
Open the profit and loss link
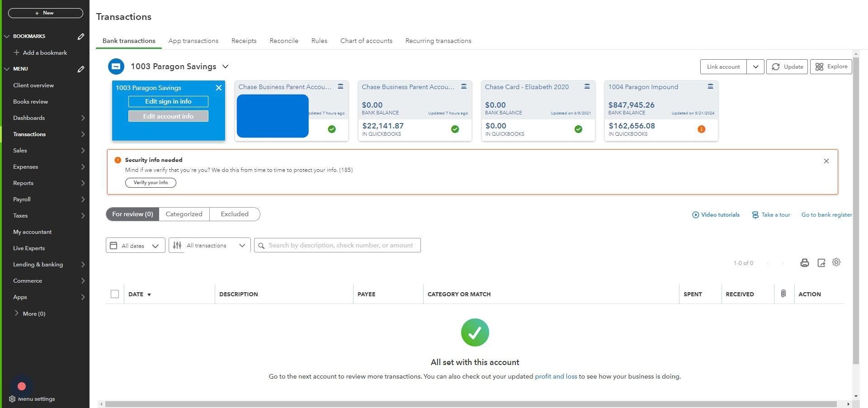coord(556,376)
